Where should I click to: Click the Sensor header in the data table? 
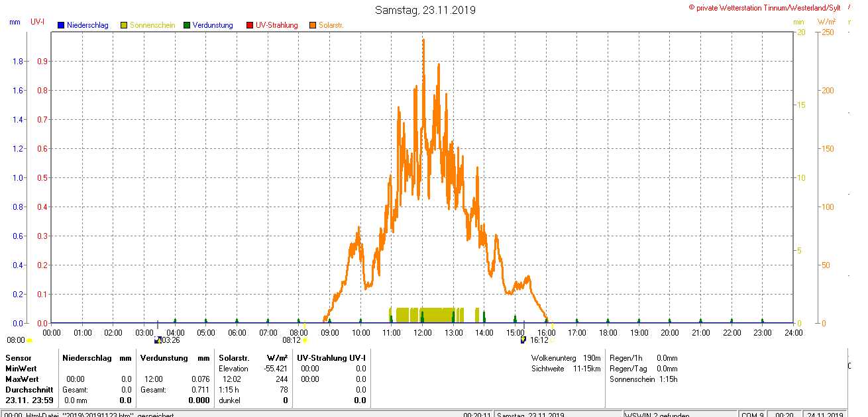[x=18, y=358]
